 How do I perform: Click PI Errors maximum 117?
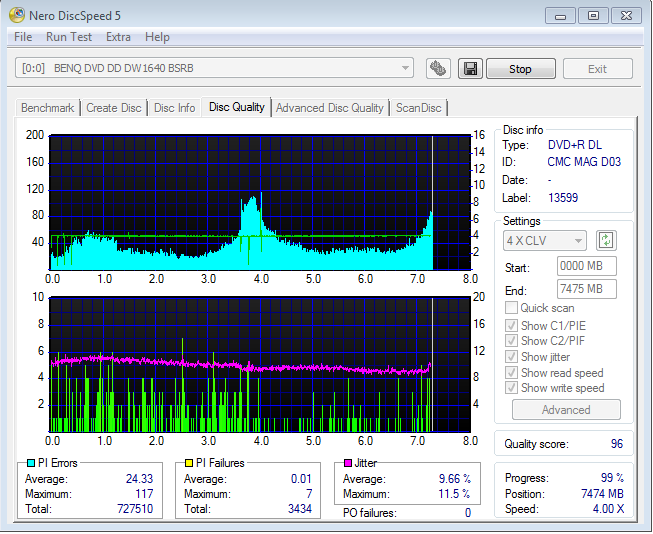tap(144, 494)
